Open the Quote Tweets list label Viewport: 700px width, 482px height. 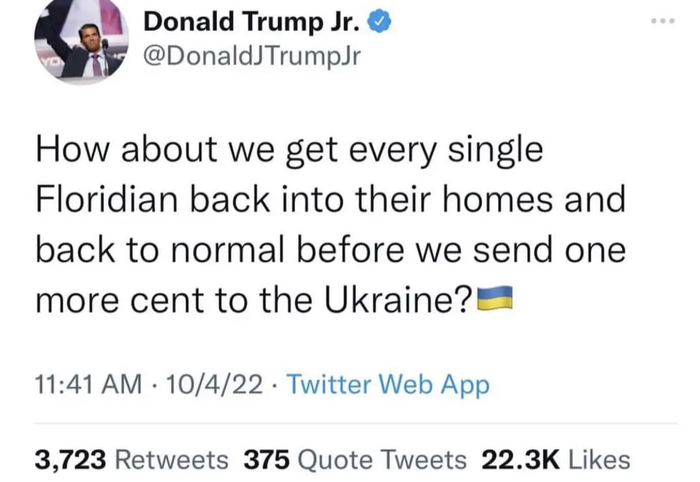point(383,459)
